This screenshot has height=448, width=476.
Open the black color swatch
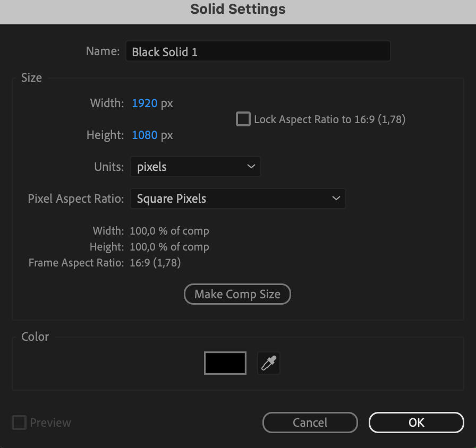click(225, 364)
